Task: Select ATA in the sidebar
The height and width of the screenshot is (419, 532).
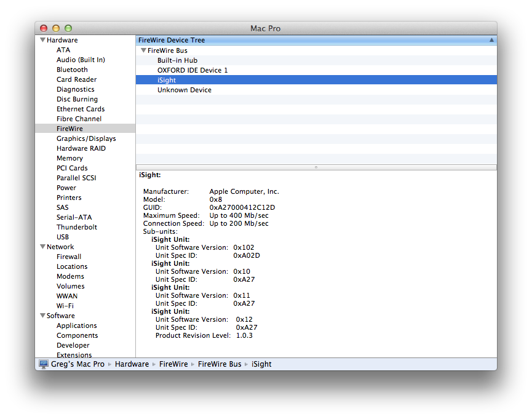Action: tap(63, 50)
